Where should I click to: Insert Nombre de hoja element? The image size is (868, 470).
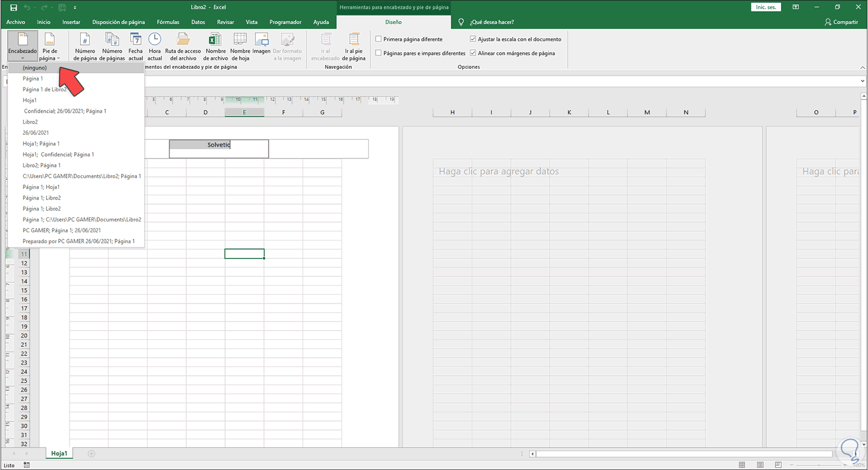[240, 46]
